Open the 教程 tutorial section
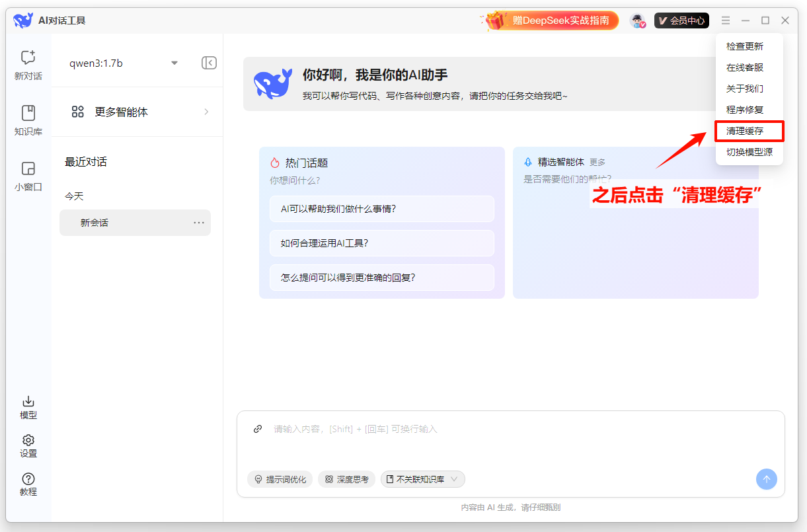The width and height of the screenshot is (807, 532). (x=28, y=483)
